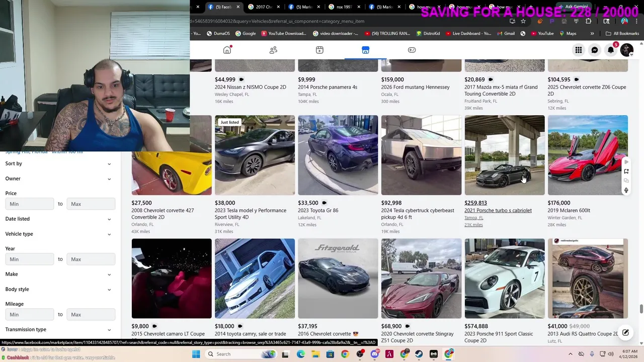Close the 'nsx 1997' browser tab
Screen dimensions: 644x362
pos(359,7)
